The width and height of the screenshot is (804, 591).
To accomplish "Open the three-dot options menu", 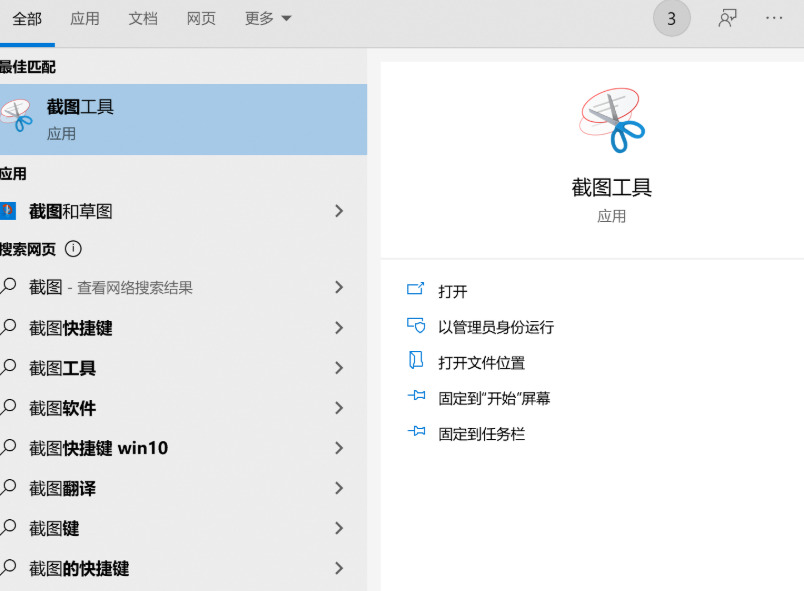I will pos(774,18).
